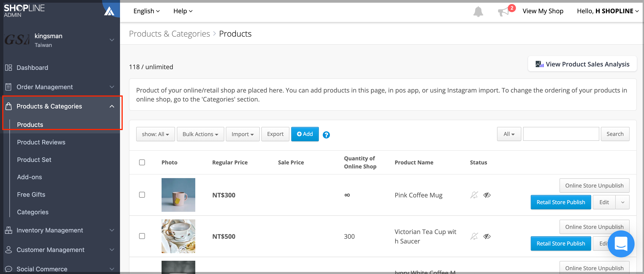Click Victorian Tea Cup product thumbnail
Image resolution: width=644 pixels, height=274 pixels.
click(x=178, y=236)
